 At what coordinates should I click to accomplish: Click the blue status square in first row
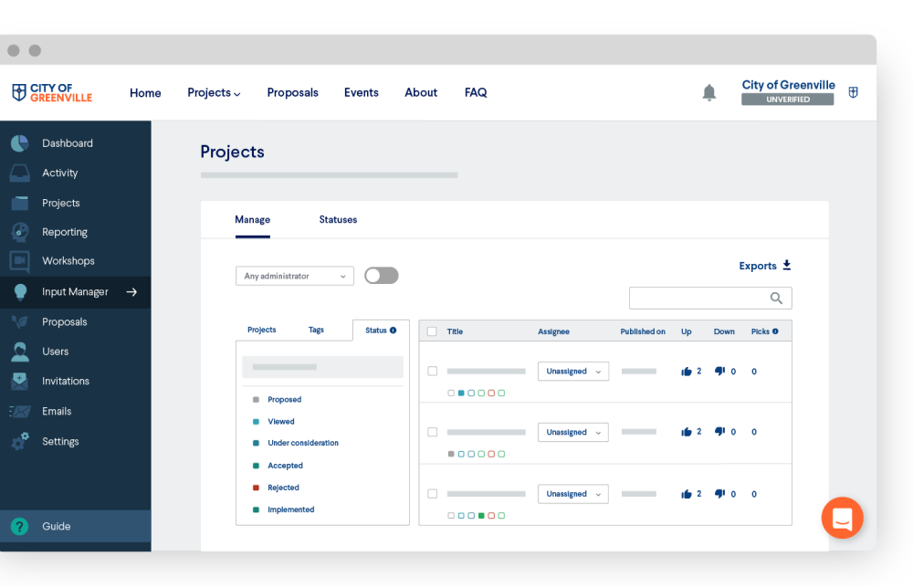460,393
